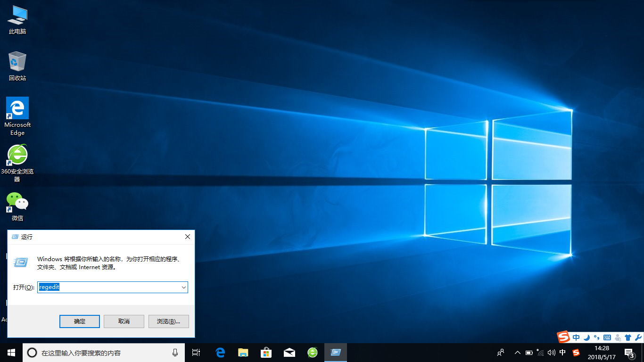Click the 运行 dialog title bar icon

pyautogui.click(x=15, y=237)
